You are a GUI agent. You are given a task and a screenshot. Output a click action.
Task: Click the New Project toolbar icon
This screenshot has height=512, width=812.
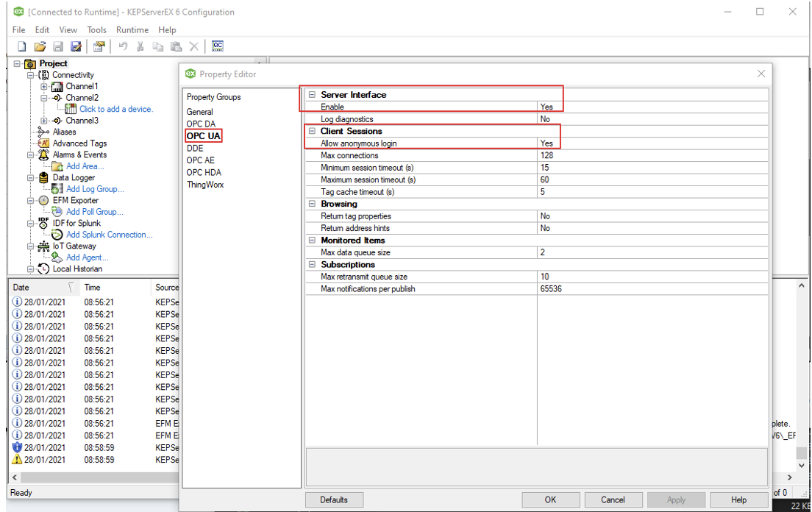pyautogui.click(x=21, y=46)
